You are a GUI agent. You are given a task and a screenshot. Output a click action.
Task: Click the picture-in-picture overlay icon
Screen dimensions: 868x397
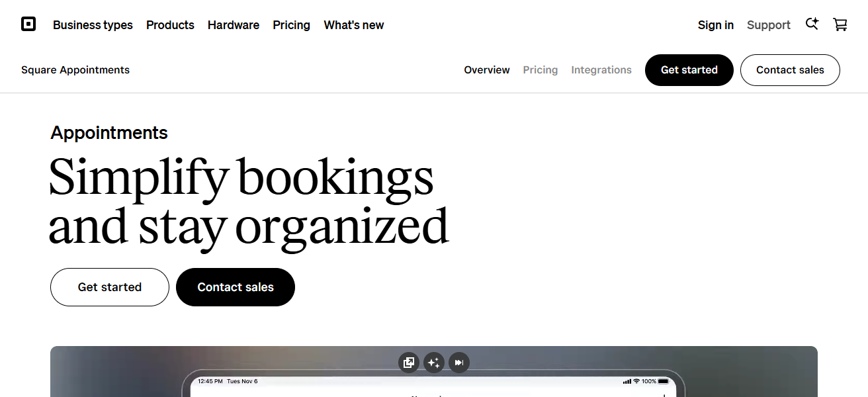tap(409, 363)
